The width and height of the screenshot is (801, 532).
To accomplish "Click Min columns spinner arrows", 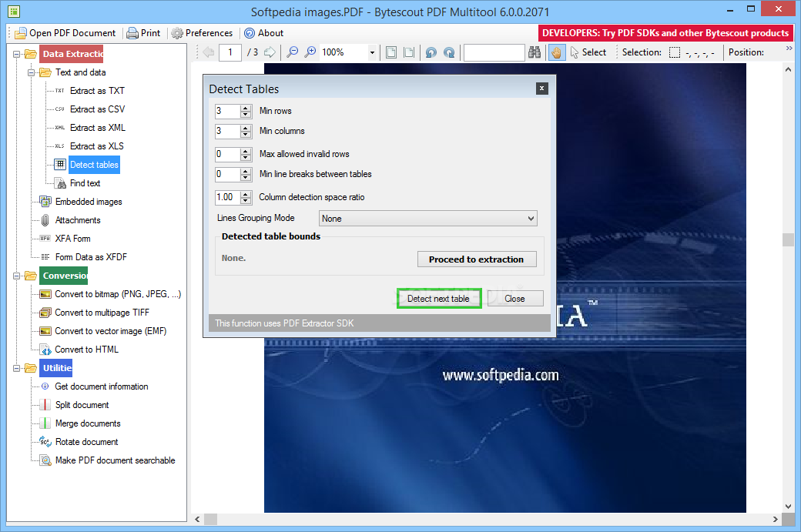I will [x=246, y=131].
